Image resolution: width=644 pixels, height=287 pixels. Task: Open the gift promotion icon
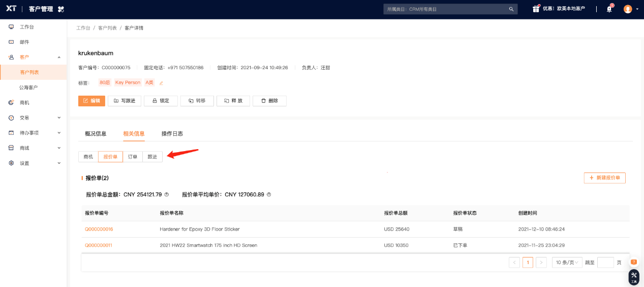click(536, 9)
